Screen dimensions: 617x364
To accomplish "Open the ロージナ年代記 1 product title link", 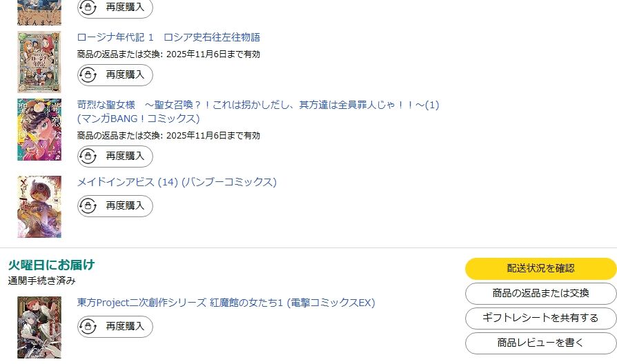I will [x=168, y=37].
